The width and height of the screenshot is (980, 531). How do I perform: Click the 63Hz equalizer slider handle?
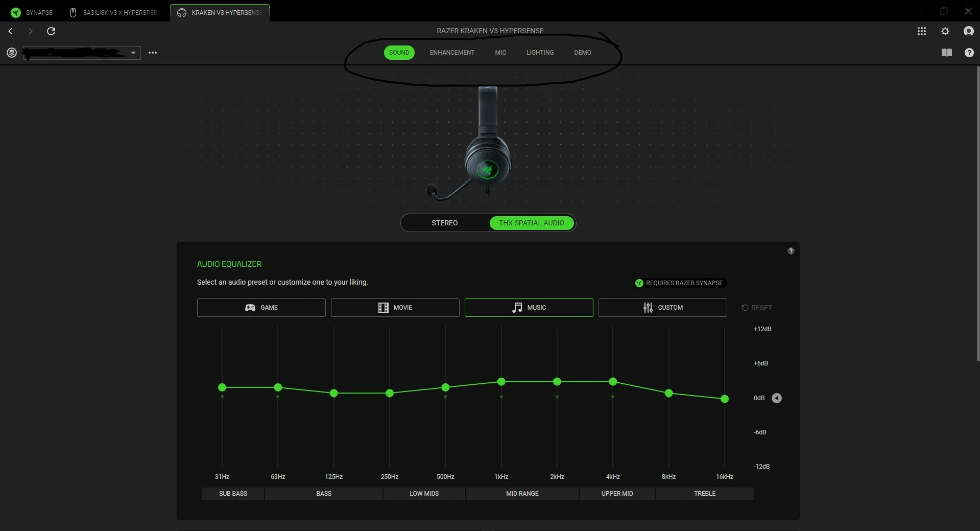278,387
